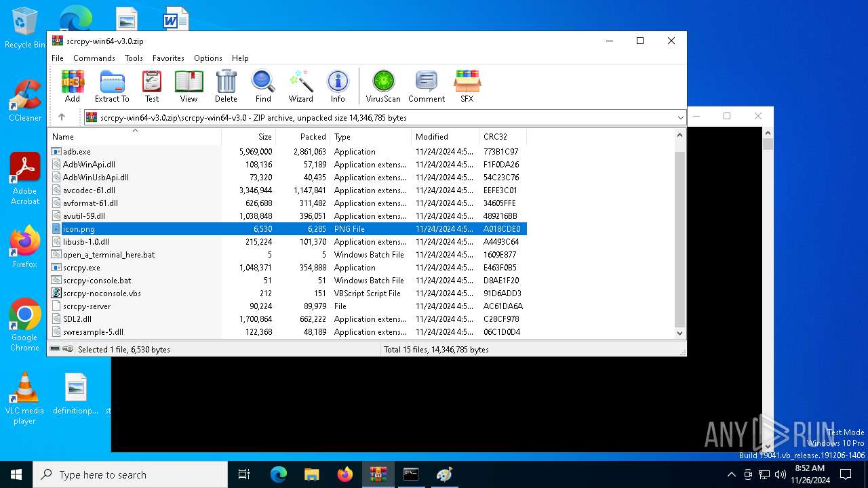
Task: Select scrcpy-console.bat file
Action: [288, 281]
